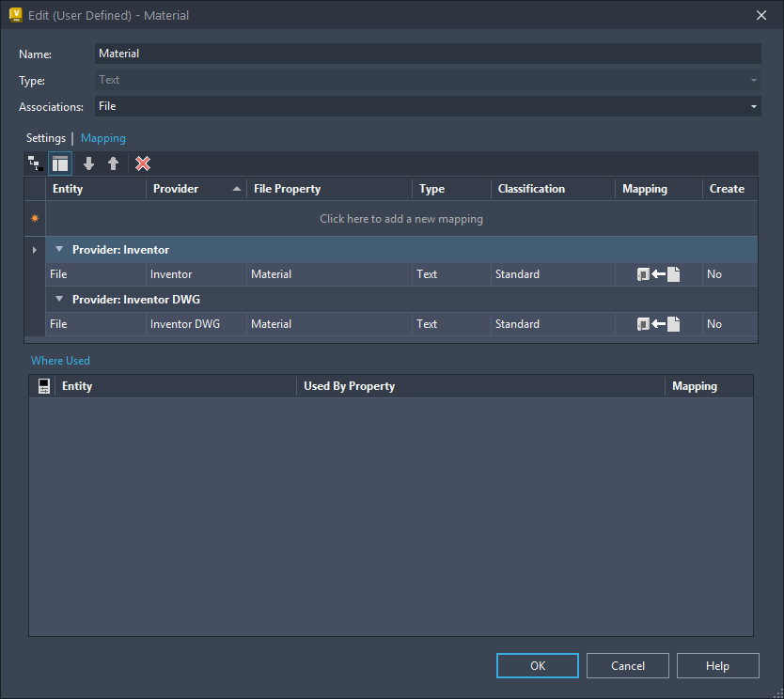Click the row indicator arrow beside Provider: Inventor
Viewport: 784px width, 699px height.
(35, 250)
